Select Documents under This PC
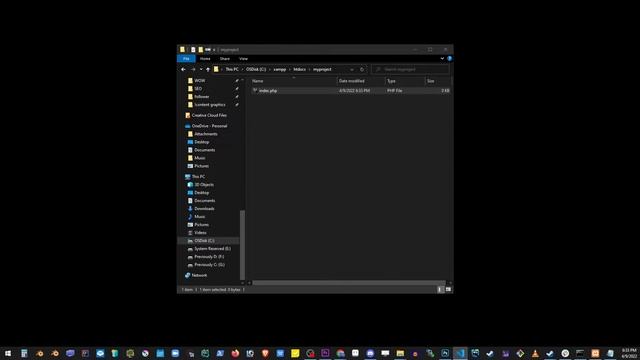Viewport: 640px width, 360px height. (x=204, y=200)
